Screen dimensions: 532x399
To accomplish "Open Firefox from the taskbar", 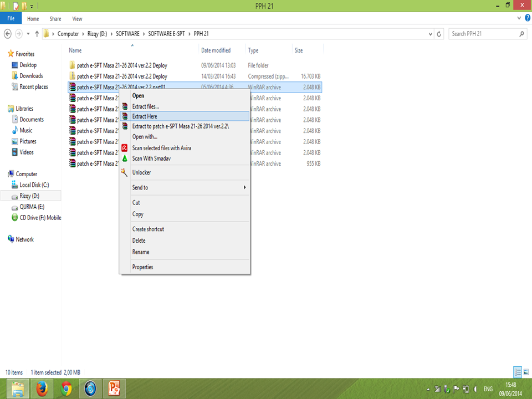I will [42, 388].
